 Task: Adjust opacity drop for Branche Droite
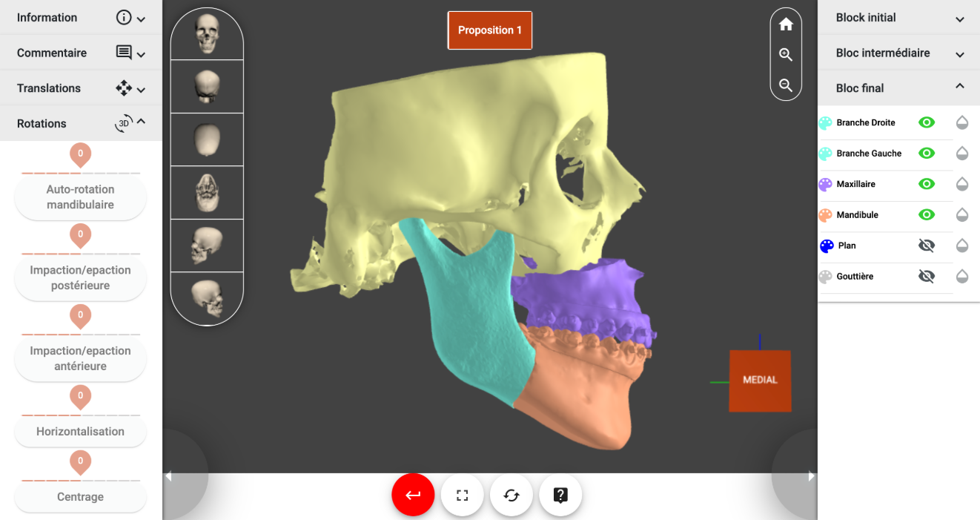962,123
